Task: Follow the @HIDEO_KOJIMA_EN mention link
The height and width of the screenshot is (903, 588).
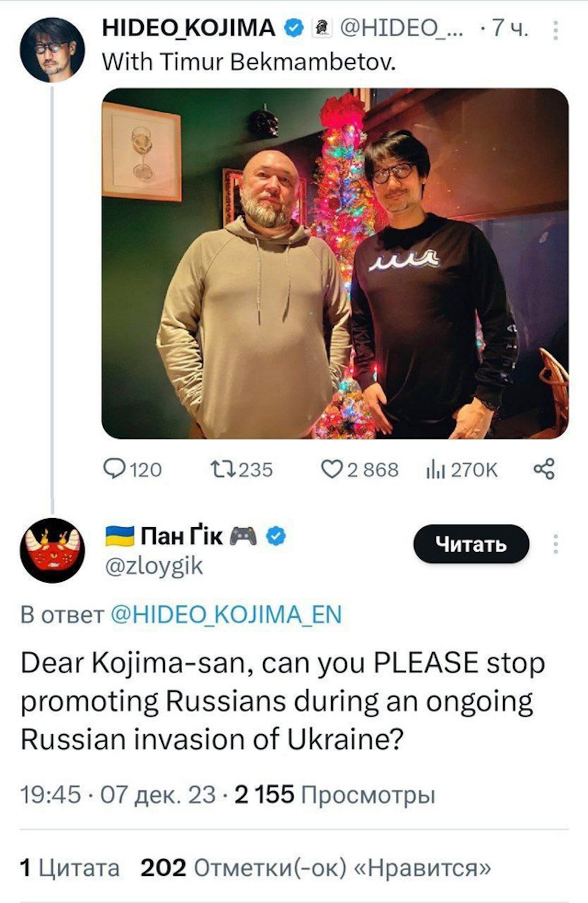Action: (x=226, y=615)
